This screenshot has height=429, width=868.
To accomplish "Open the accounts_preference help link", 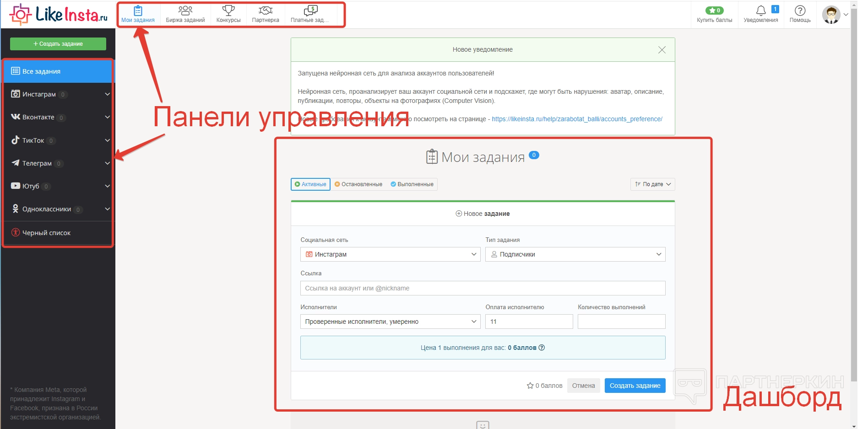I will click(x=577, y=119).
